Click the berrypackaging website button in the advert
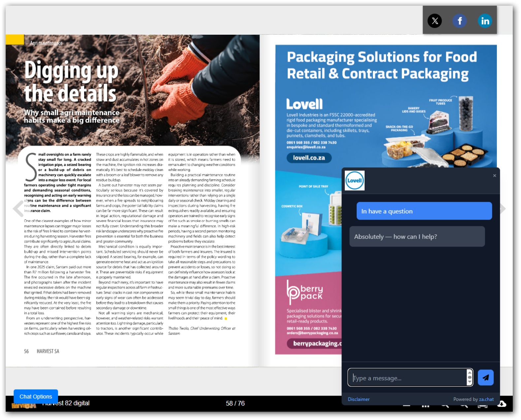This screenshot has height=420, width=521. (314, 344)
